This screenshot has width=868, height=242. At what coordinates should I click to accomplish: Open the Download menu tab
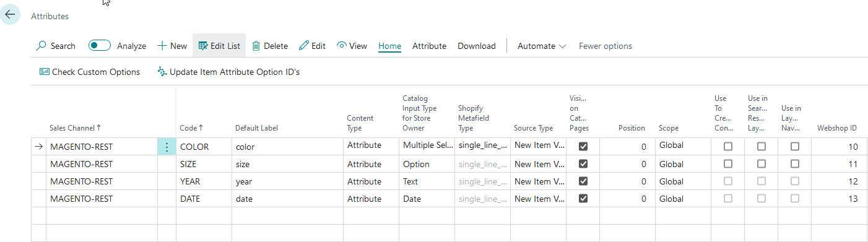477,46
